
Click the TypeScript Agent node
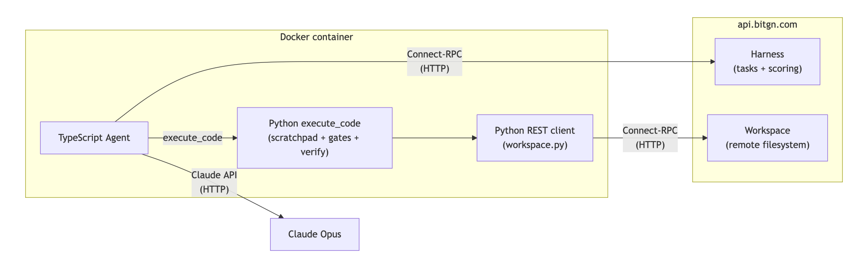tap(94, 138)
